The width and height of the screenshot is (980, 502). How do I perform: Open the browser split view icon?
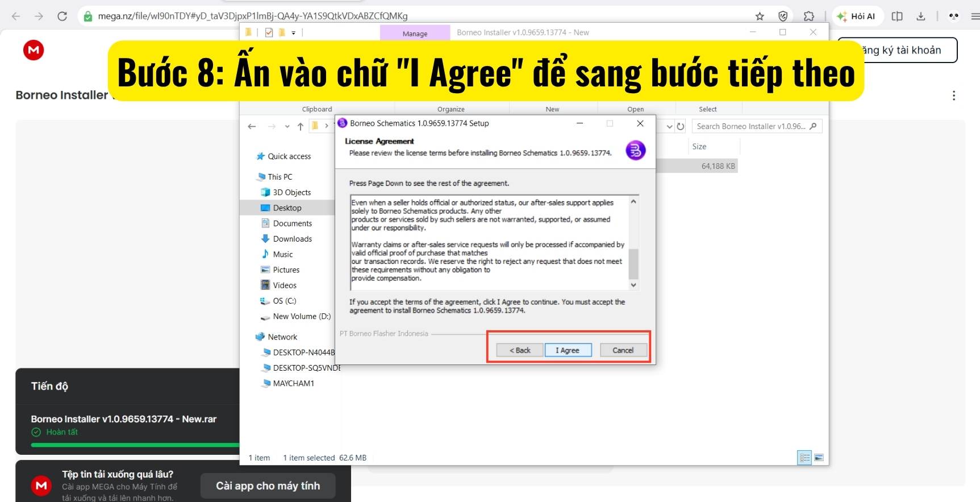pos(897,16)
